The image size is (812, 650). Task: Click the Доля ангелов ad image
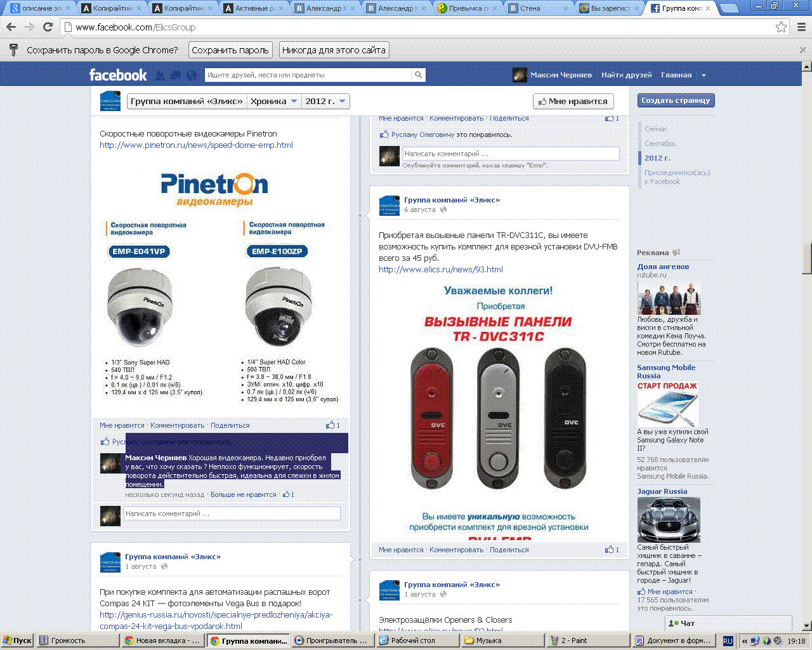[669, 297]
